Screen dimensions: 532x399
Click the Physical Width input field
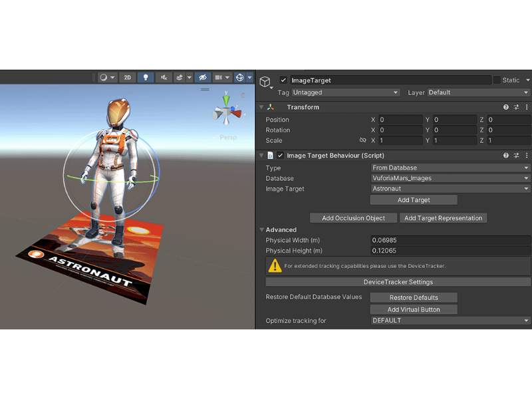coord(450,240)
